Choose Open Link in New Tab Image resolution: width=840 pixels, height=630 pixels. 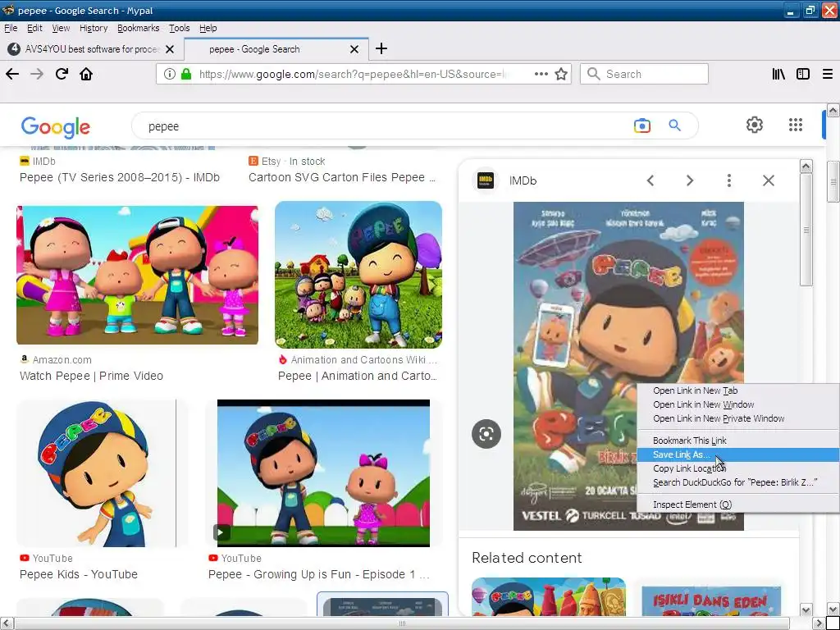click(738, 390)
